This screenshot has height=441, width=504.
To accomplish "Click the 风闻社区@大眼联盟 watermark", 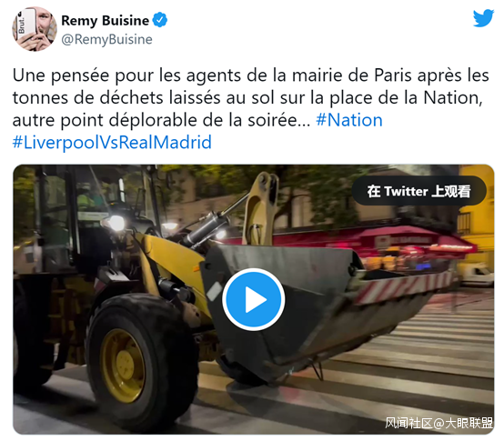I will pyautogui.click(x=438, y=423).
